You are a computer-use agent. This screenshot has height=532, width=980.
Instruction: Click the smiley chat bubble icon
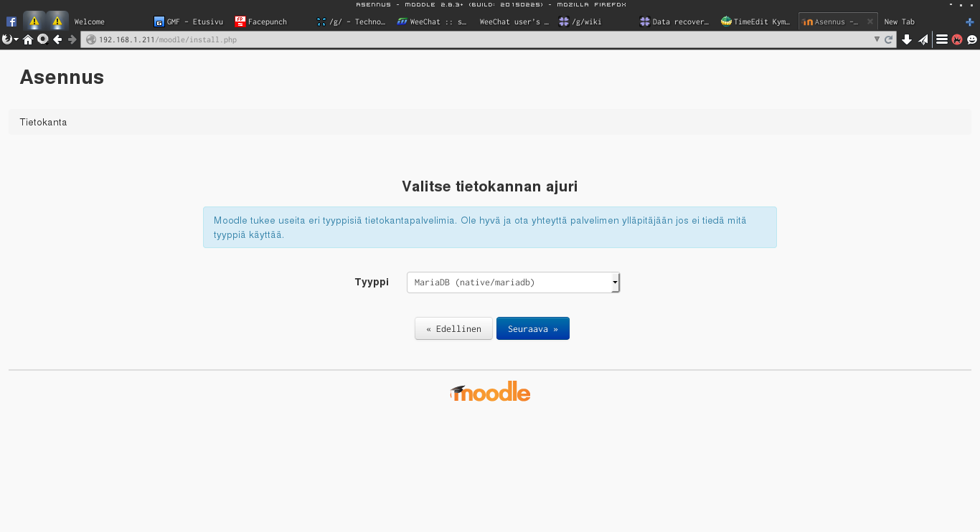[972, 40]
